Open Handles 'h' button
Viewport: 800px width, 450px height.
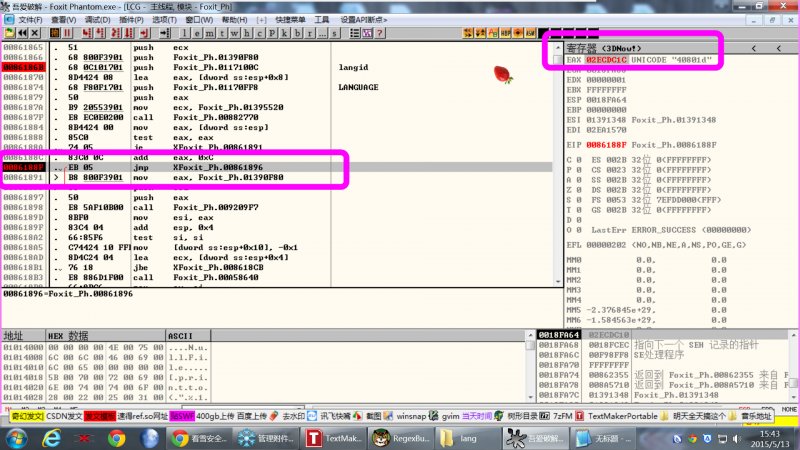pos(246,33)
